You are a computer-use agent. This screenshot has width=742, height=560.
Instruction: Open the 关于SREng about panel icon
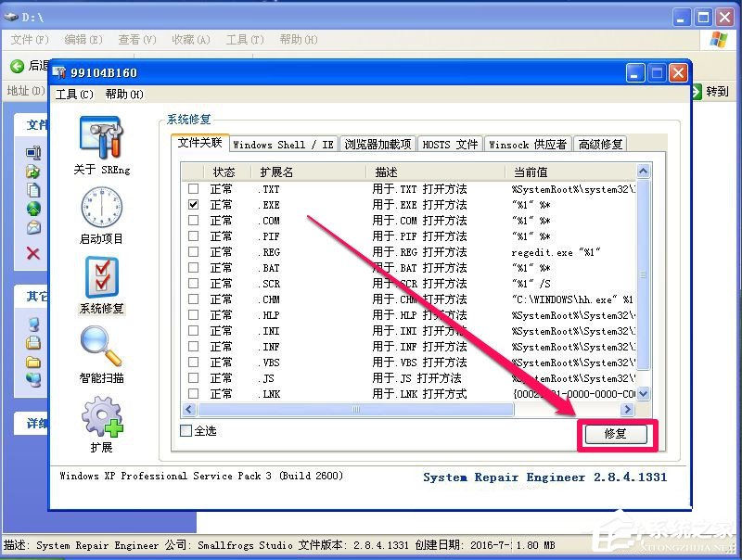tap(100, 139)
